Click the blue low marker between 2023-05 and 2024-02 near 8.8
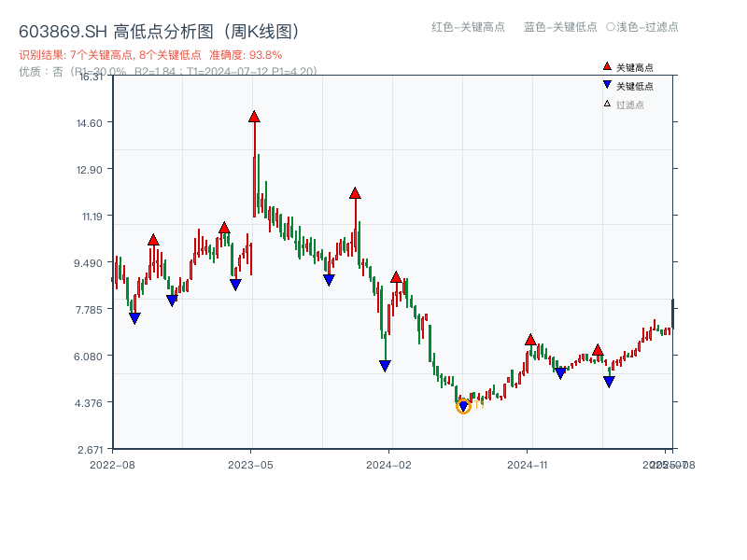The image size is (747, 560). coord(329,280)
